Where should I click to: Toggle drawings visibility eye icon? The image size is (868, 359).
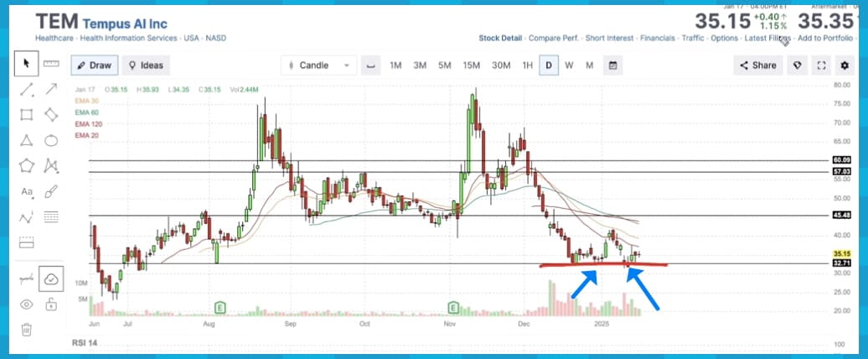(x=26, y=304)
